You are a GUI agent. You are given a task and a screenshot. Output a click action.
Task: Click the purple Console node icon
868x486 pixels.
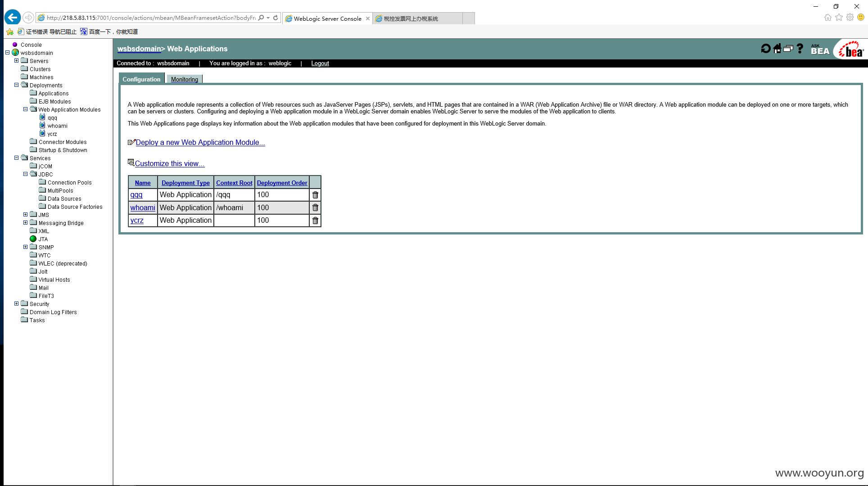[15, 45]
